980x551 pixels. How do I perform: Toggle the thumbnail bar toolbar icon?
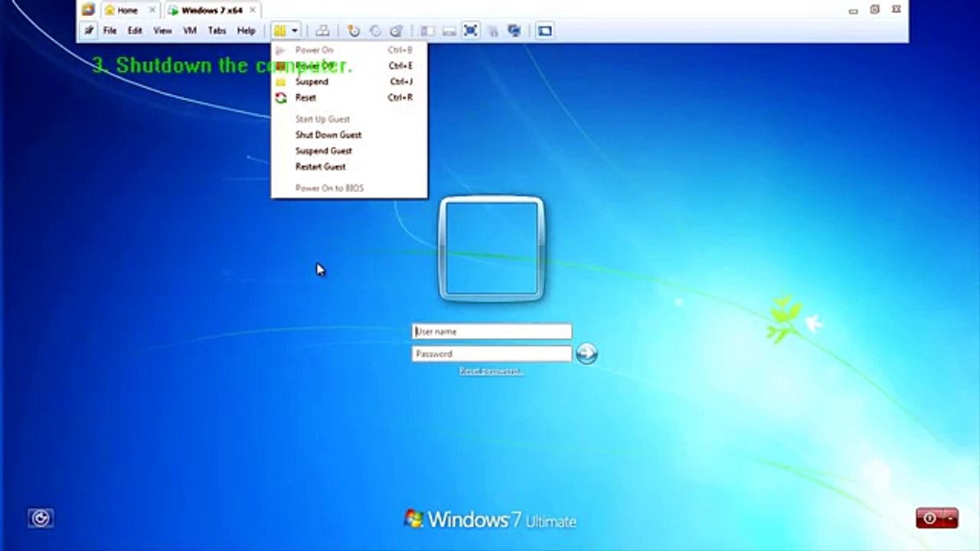click(449, 31)
